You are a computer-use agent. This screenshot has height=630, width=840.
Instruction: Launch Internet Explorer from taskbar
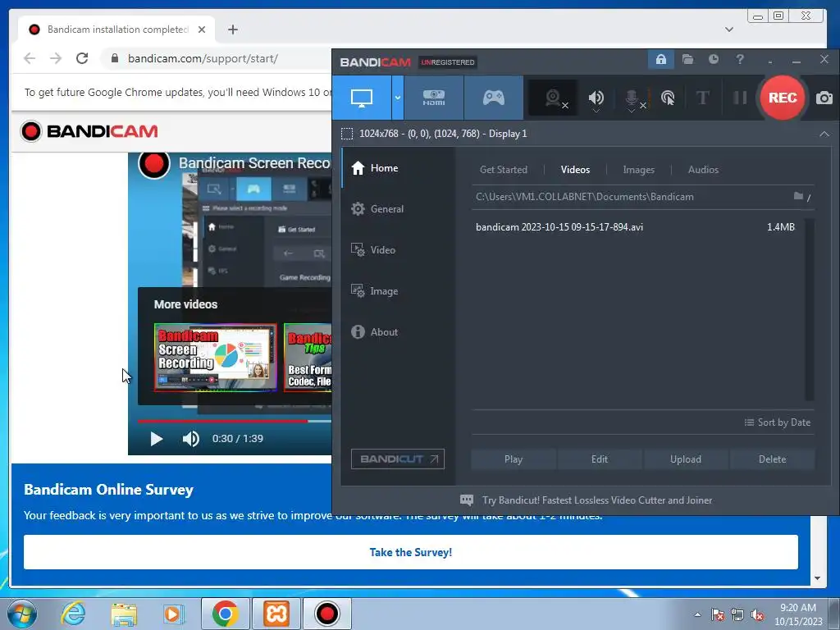tap(73, 614)
